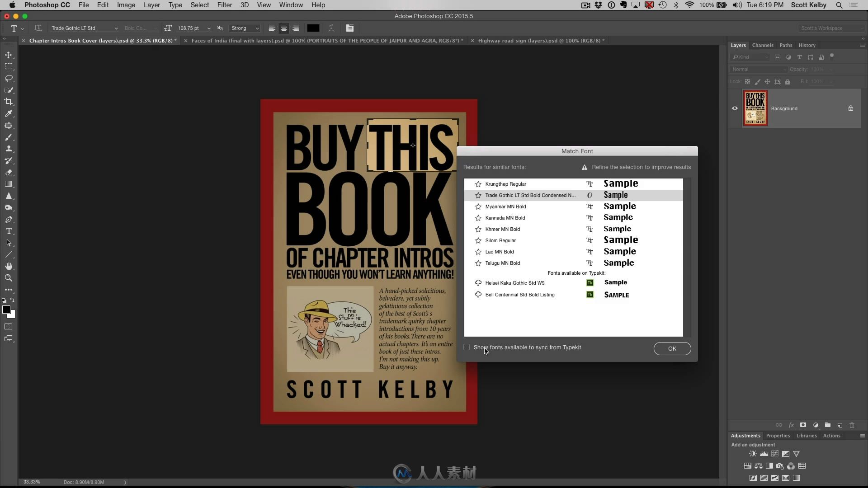The image size is (868, 488).
Task: Open the Type tool preset picker
Action: [x=17, y=28]
